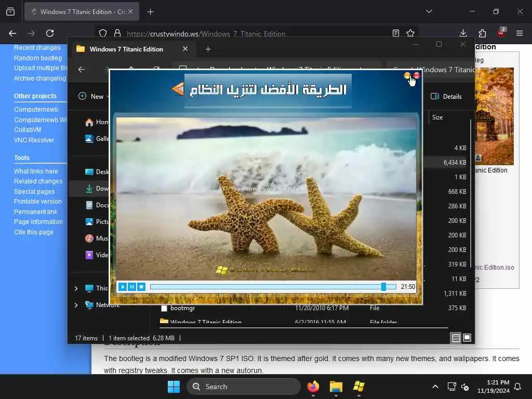Open Firefox from the taskbar
Viewport: 532px width, 399px height.
[x=313, y=387]
